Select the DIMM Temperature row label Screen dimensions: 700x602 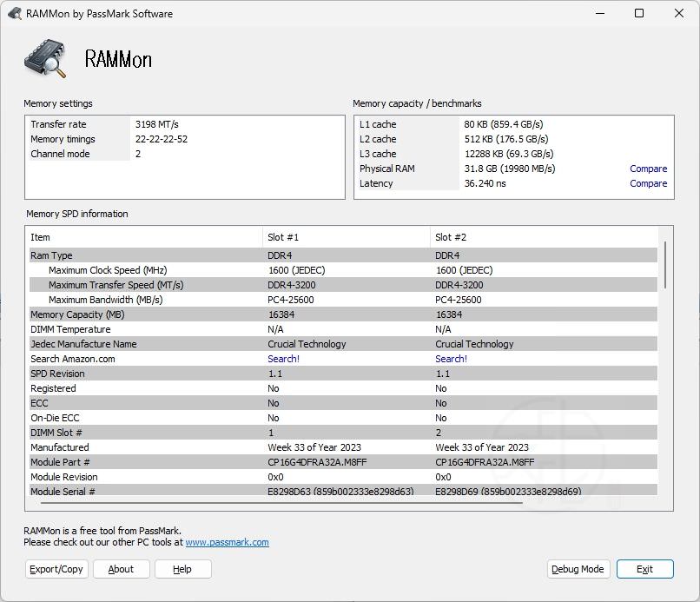point(70,329)
